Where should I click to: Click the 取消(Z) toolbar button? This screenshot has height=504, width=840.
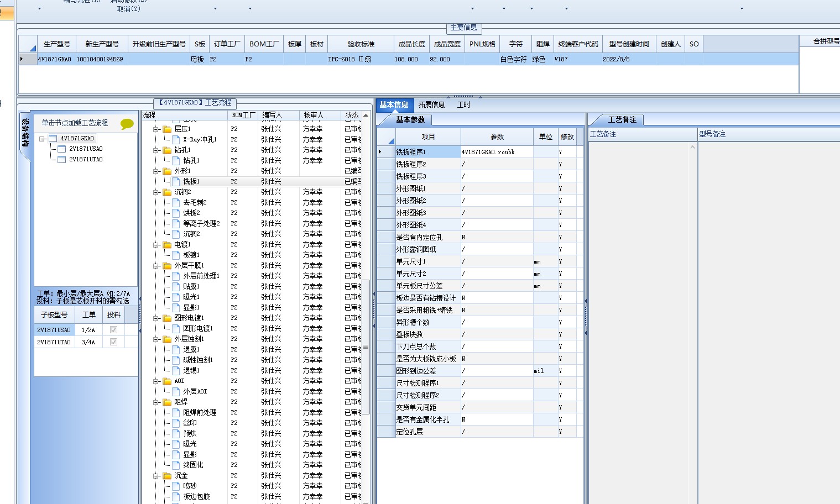coord(128,9)
